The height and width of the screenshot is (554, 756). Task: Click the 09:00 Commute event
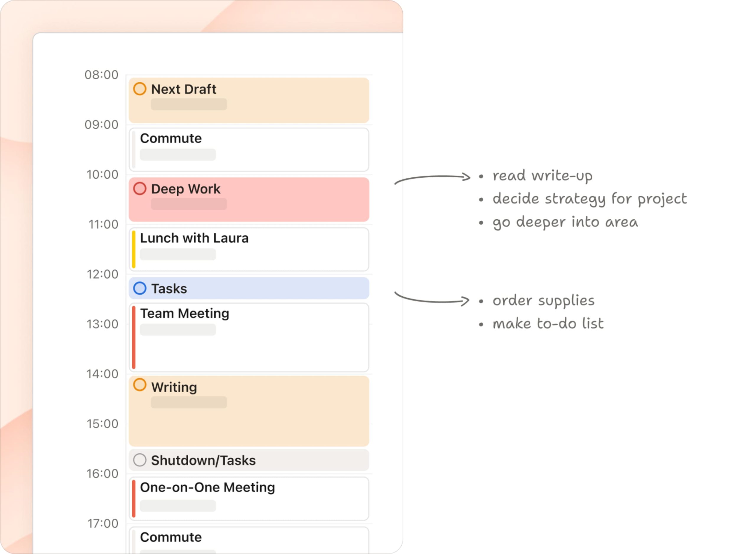pyautogui.click(x=248, y=150)
